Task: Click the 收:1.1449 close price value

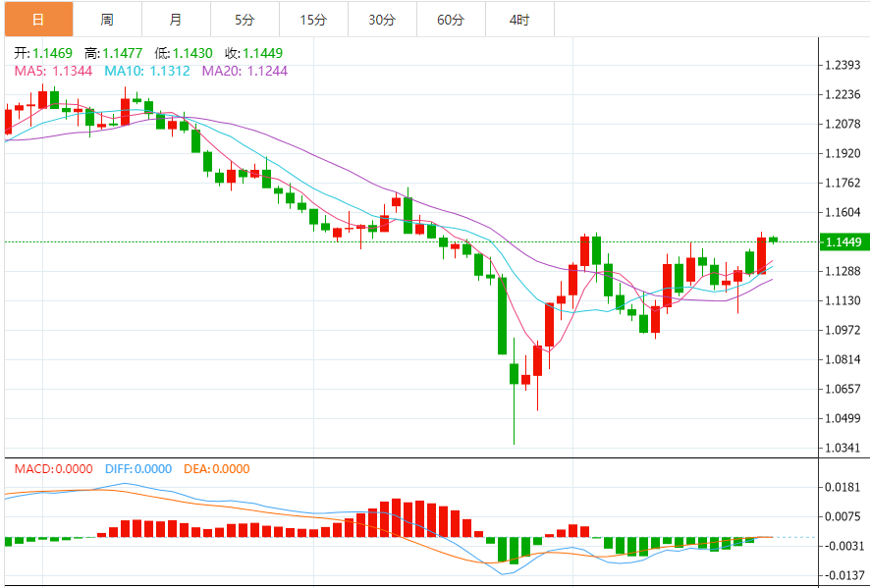Action: click(253, 53)
